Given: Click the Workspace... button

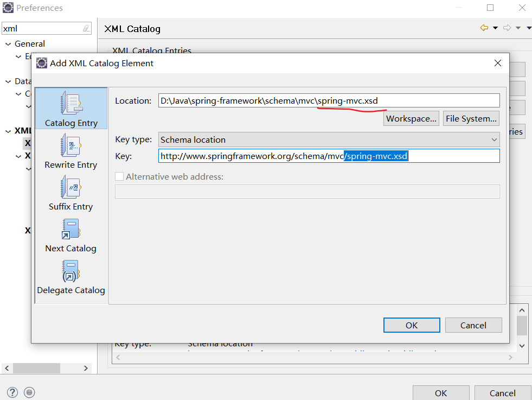Looking at the screenshot, I should click(x=411, y=118).
